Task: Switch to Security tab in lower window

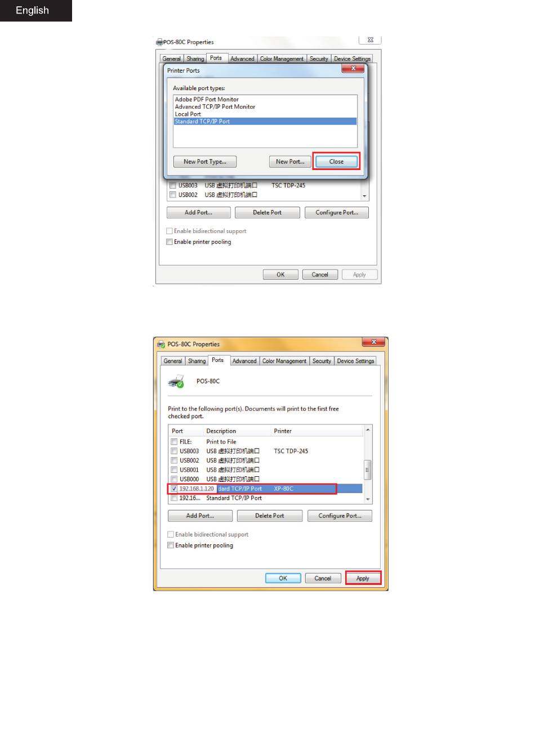Action: (x=322, y=361)
